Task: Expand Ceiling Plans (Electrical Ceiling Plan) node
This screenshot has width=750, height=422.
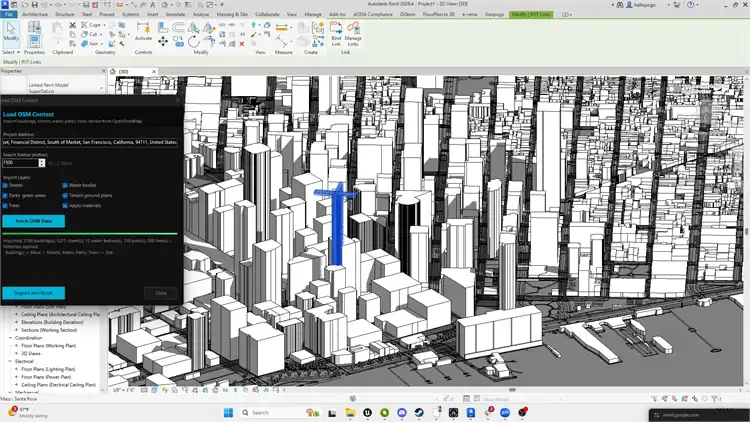Action: 17,385
